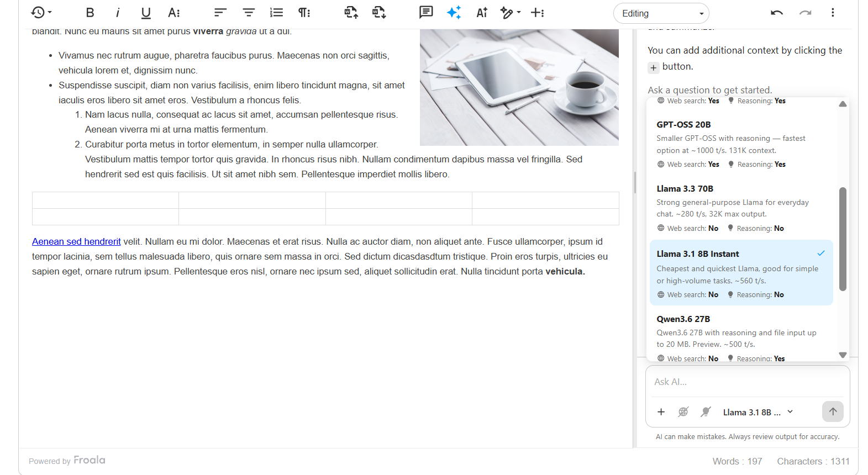Click the model list scroll-down arrow
Screen dimensions: 868x475
[843, 355]
